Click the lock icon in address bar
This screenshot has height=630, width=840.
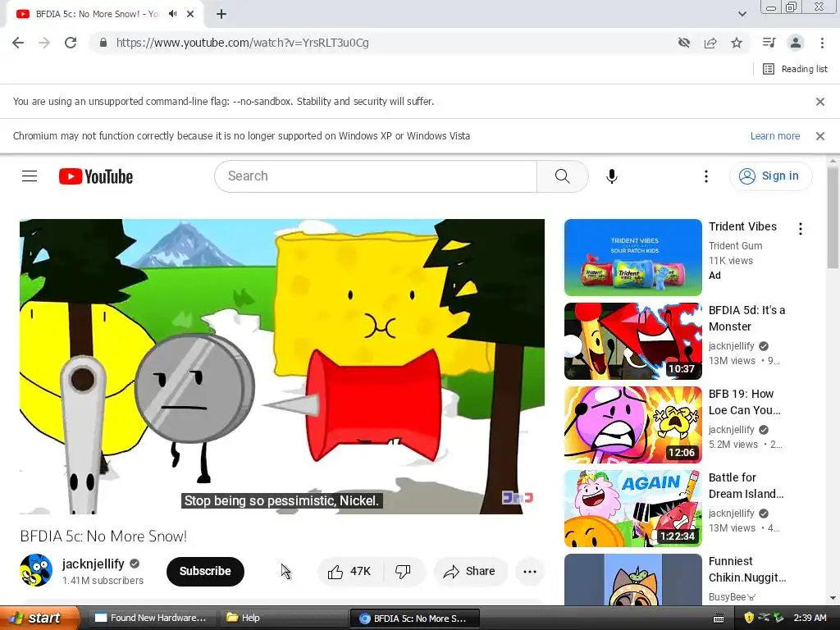pyautogui.click(x=103, y=43)
